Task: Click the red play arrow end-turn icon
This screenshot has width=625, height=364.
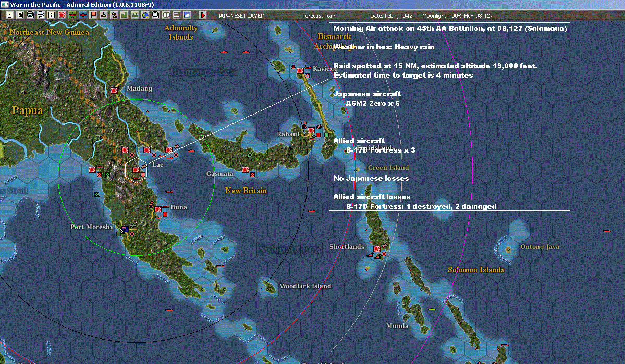Action: [202, 15]
